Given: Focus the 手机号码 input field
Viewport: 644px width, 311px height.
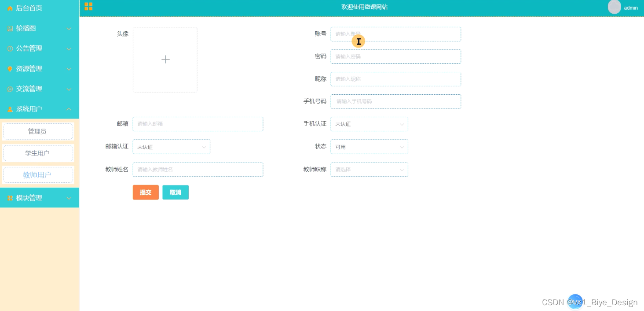Looking at the screenshot, I should [396, 101].
